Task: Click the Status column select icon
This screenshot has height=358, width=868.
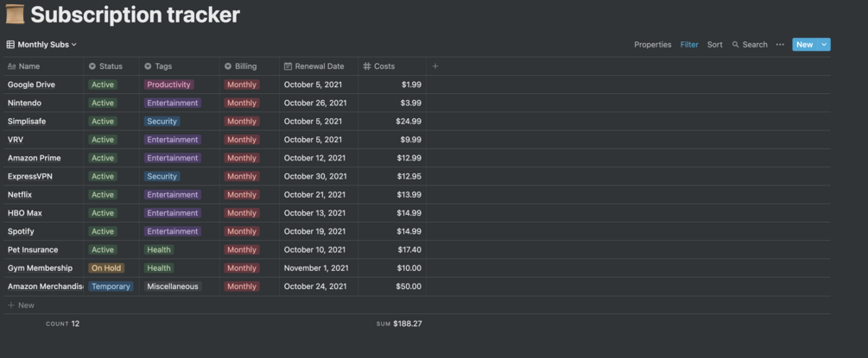Action: coord(92,66)
